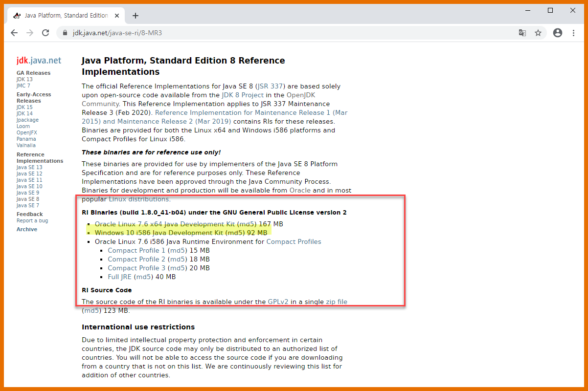Open JDK 15 early-access release
Screen dimensions: 588x391
tap(24, 107)
